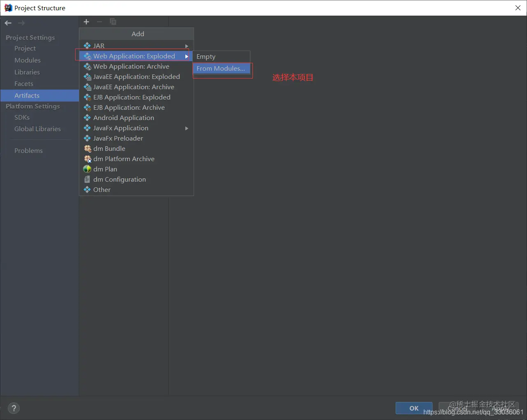The width and height of the screenshot is (527, 420).
Task: Click the dm Configuration document icon
Action: [x=87, y=179]
